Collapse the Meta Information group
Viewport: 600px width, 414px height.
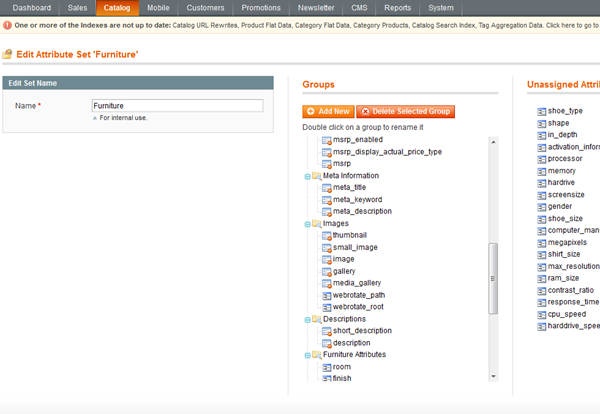click(306, 176)
